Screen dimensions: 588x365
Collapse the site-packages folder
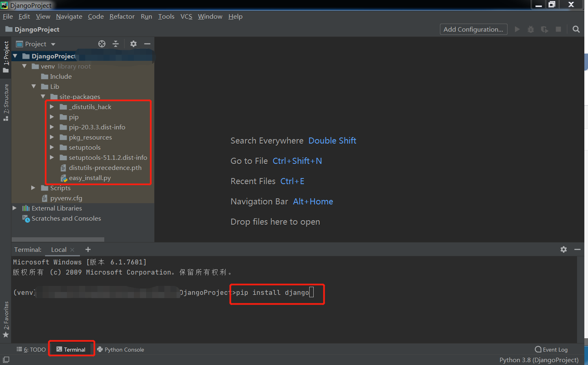(43, 97)
